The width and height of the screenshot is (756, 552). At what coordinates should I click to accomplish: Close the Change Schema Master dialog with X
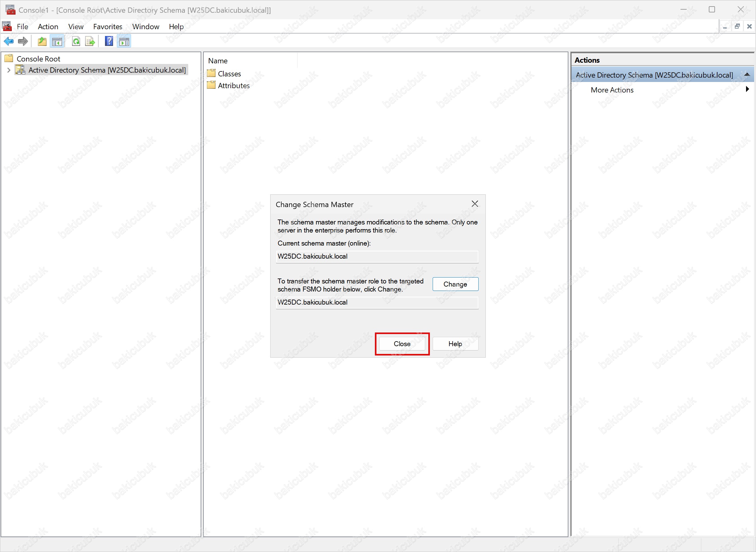click(x=475, y=204)
